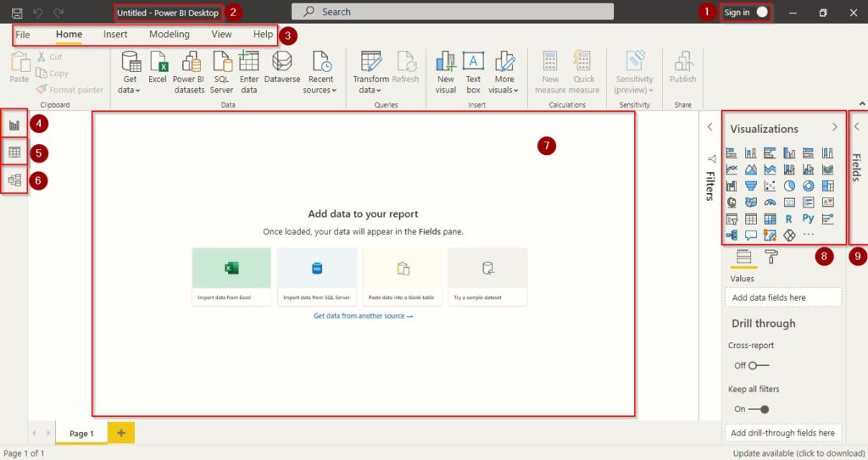
Task: Open the More visuals dropdown
Action: point(504,73)
